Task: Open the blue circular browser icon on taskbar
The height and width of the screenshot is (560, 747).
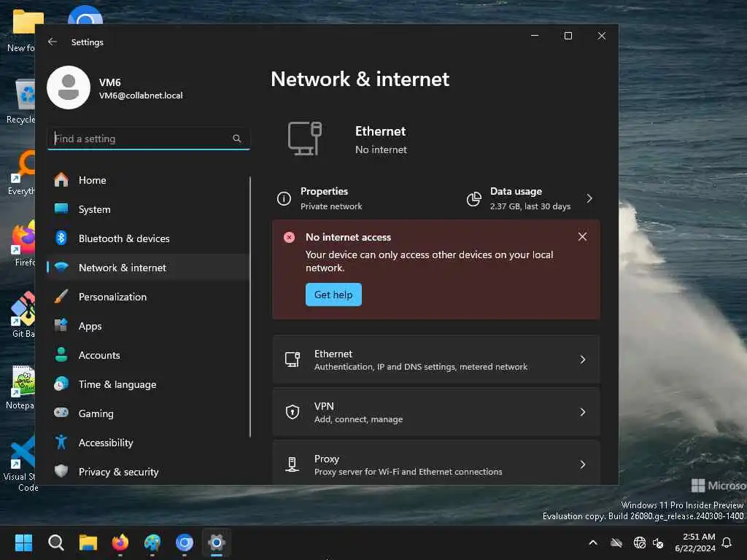Action: pos(185,542)
